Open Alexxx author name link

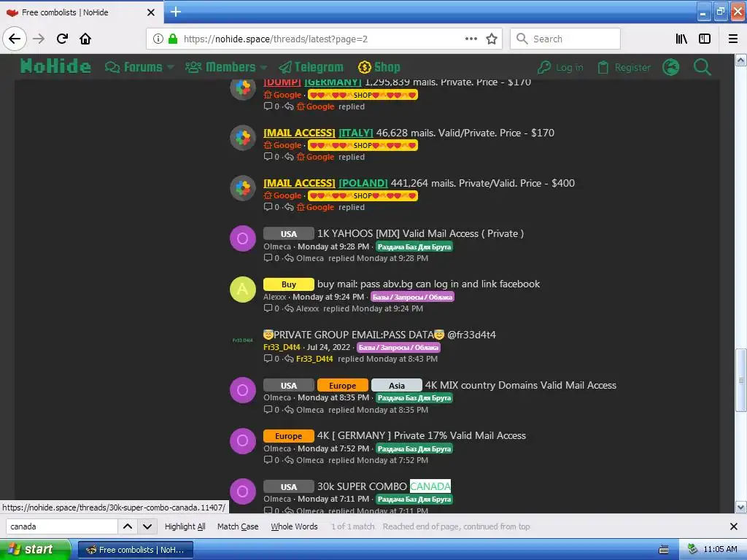click(x=275, y=297)
